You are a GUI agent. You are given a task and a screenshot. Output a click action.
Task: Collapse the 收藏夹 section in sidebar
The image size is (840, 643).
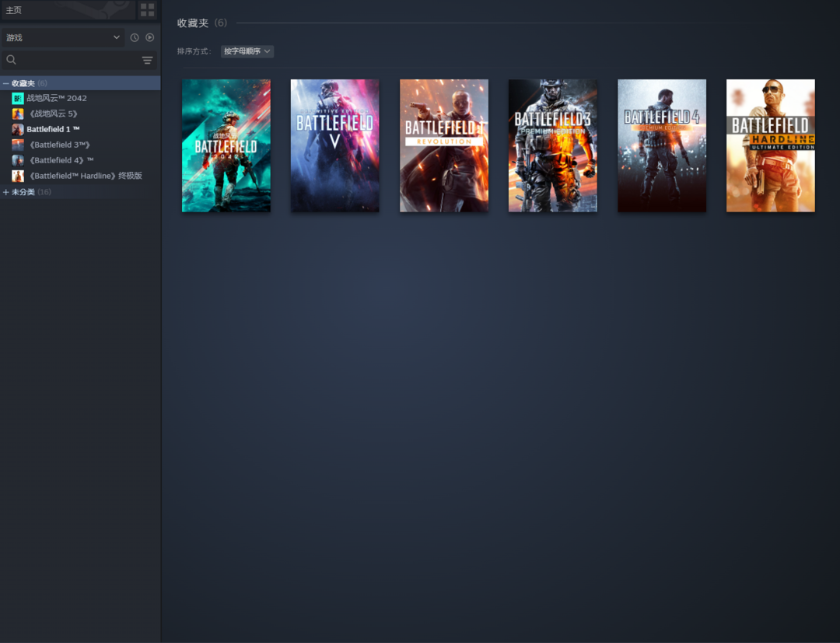coord(6,83)
